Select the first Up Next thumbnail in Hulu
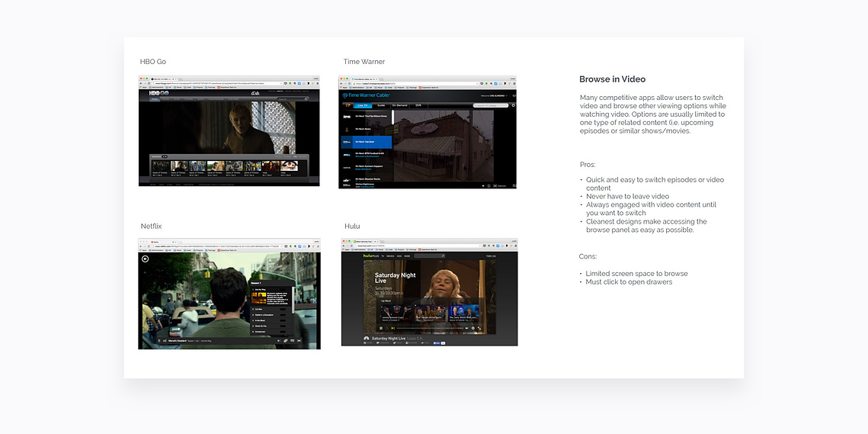This screenshot has width=868, height=434. click(x=396, y=313)
